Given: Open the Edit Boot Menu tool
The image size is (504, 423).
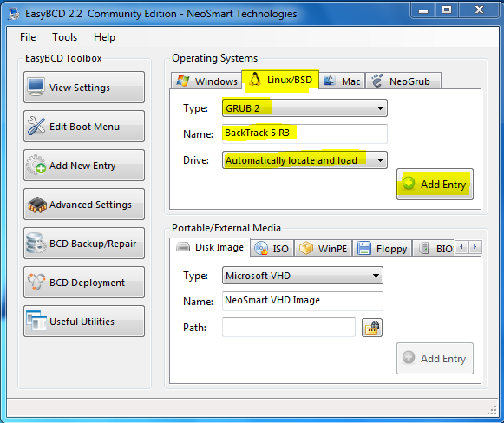Looking at the screenshot, I should point(84,127).
